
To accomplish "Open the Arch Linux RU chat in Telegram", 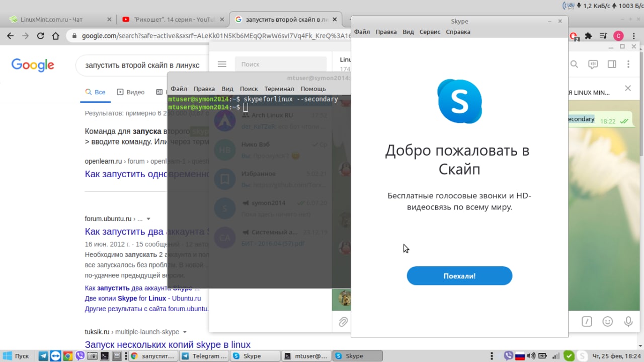I will [270, 121].
